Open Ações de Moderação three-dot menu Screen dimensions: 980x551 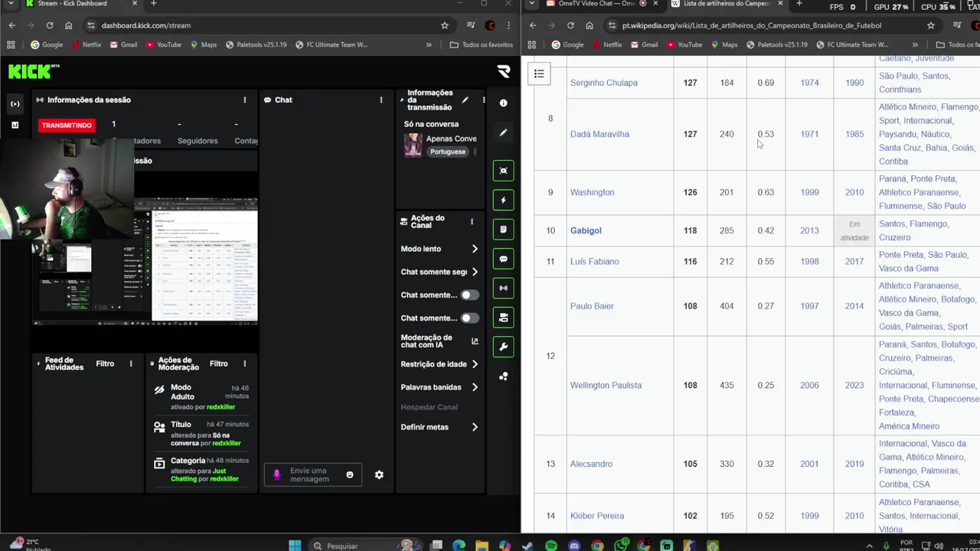pos(244,364)
